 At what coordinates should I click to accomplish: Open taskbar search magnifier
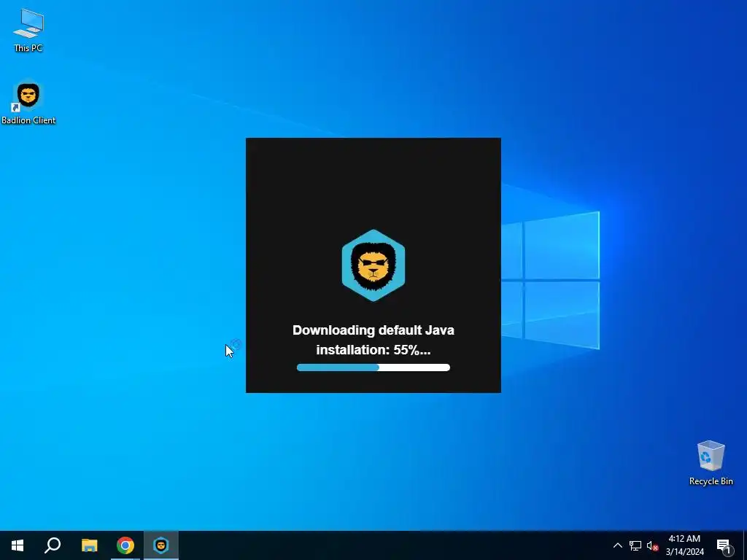(53, 545)
